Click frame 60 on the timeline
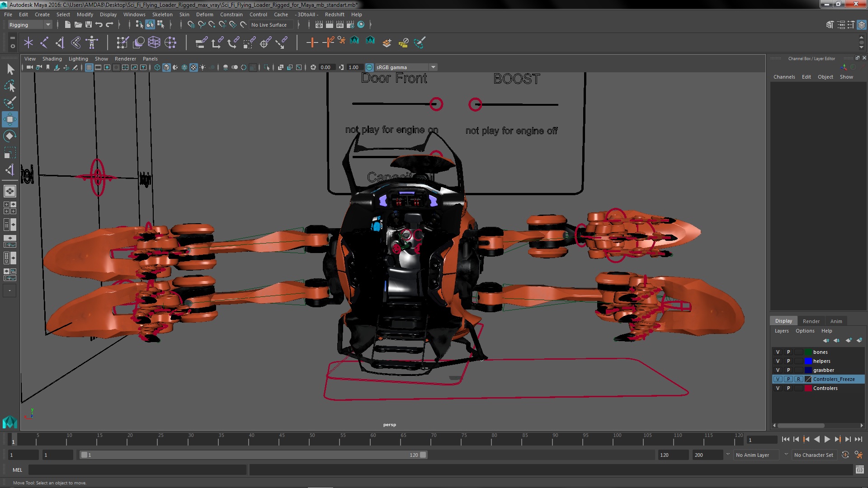The width and height of the screenshot is (868, 488). pos(373,440)
